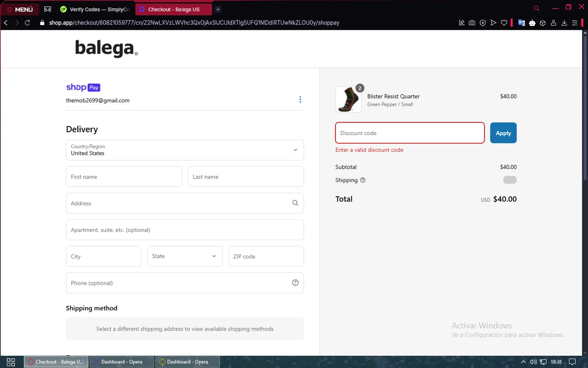
Task: Open the ad blocker shield icon
Action: point(483,23)
